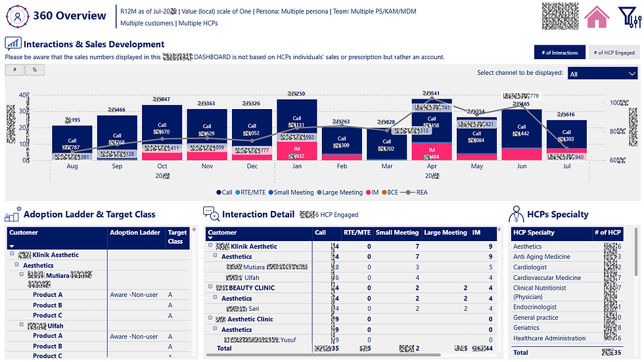
Task: Click the Interaction Detail magnifier icon
Action: point(211,214)
